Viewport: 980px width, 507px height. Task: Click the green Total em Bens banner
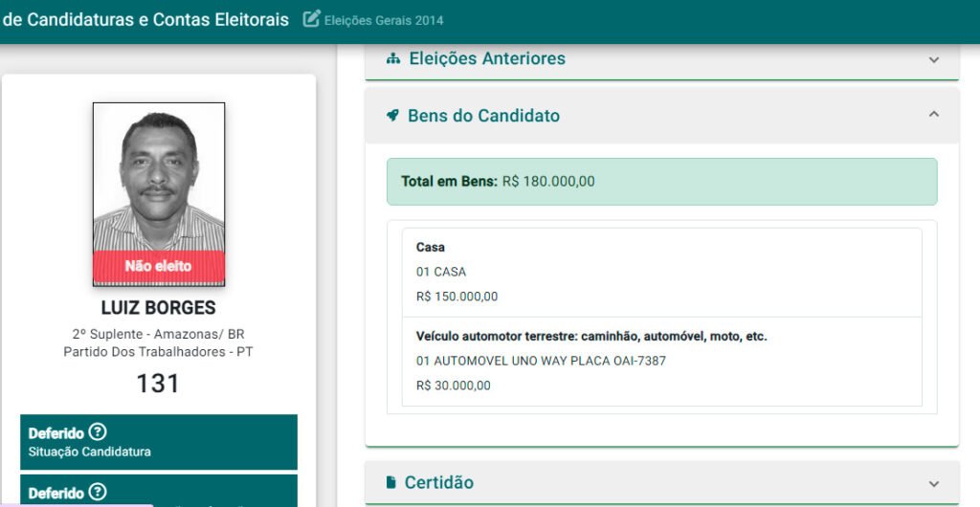click(661, 182)
